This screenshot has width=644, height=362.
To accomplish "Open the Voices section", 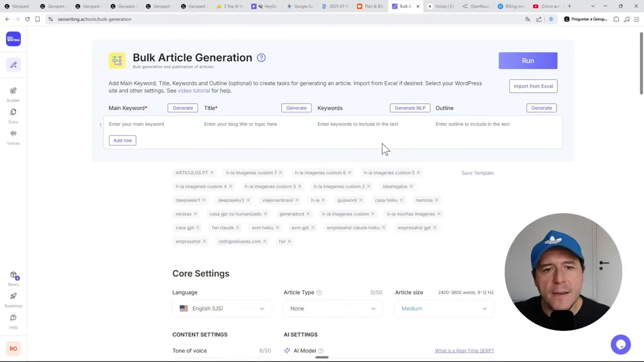I will pyautogui.click(x=13, y=137).
